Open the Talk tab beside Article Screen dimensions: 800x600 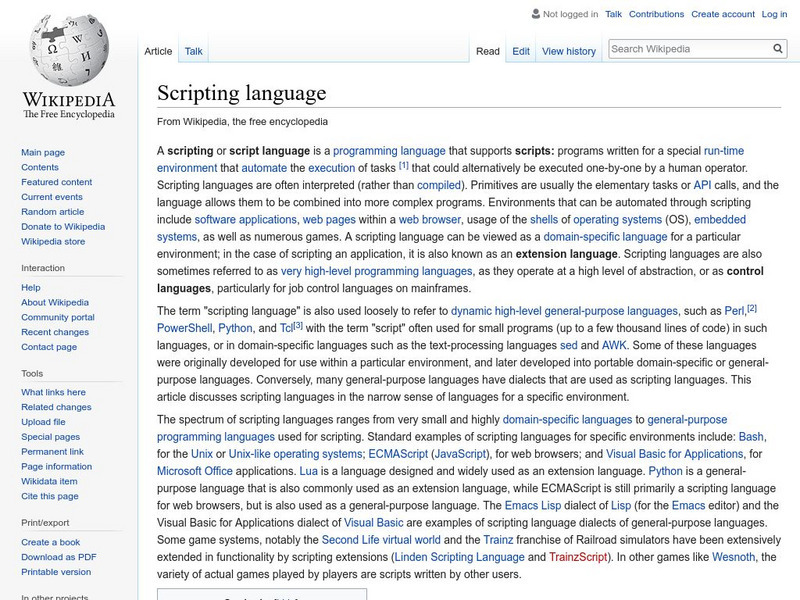coord(193,51)
